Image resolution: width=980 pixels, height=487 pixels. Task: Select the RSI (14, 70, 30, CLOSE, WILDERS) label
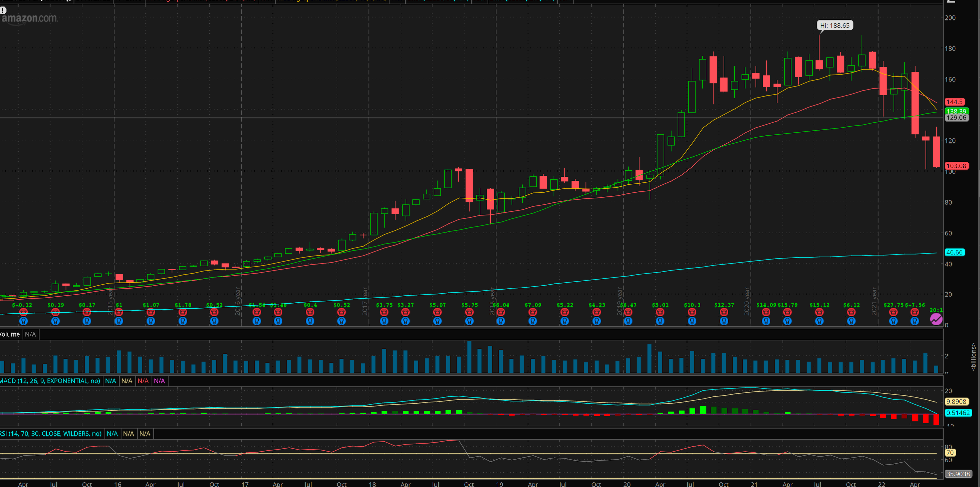coord(51,434)
